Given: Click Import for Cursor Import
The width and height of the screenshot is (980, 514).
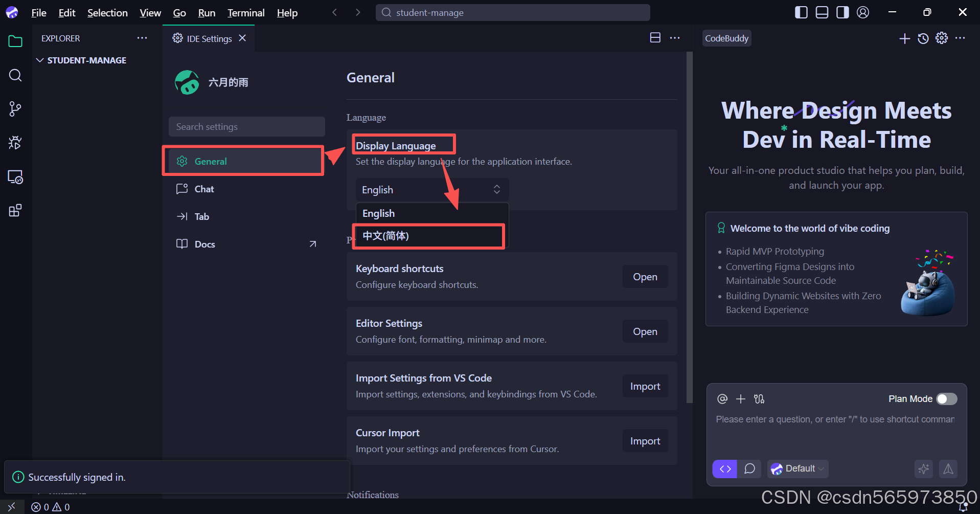Looking at the screenshot, I should click(645, 441).
